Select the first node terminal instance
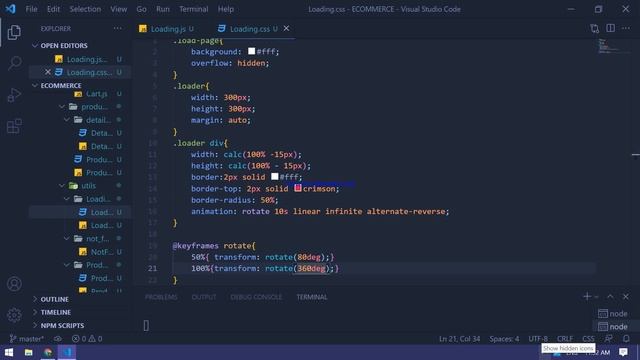 point(613,313)
